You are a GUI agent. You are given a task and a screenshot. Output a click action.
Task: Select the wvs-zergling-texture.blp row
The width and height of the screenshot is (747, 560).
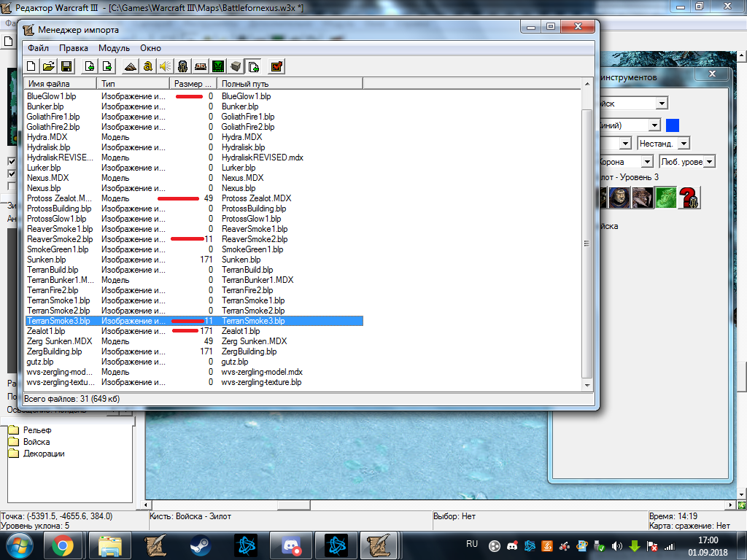point(194,382)
